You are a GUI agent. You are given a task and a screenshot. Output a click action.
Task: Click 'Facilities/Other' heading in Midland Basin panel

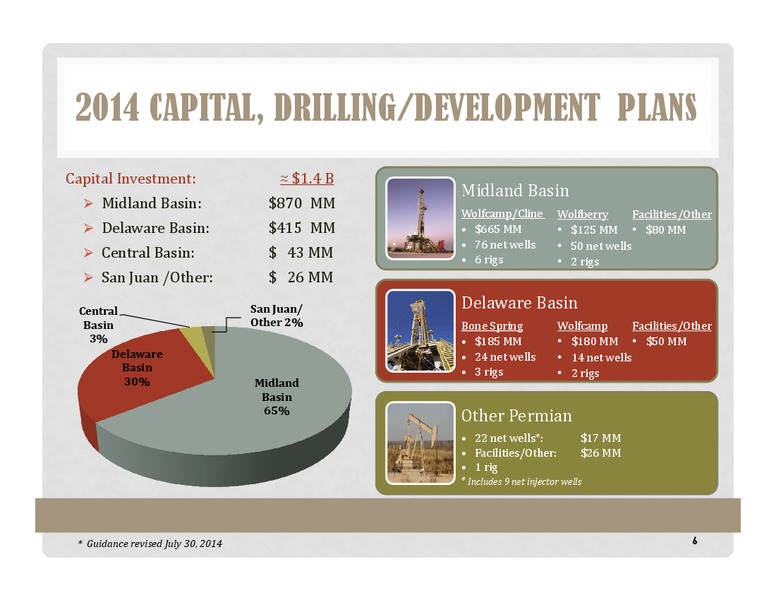(x=672, y=214)
